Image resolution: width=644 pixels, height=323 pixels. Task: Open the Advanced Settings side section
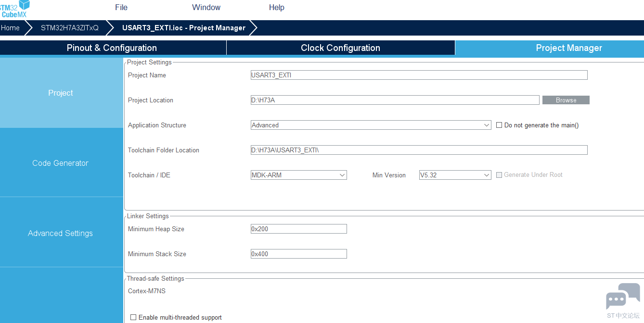tap(61, 233)
